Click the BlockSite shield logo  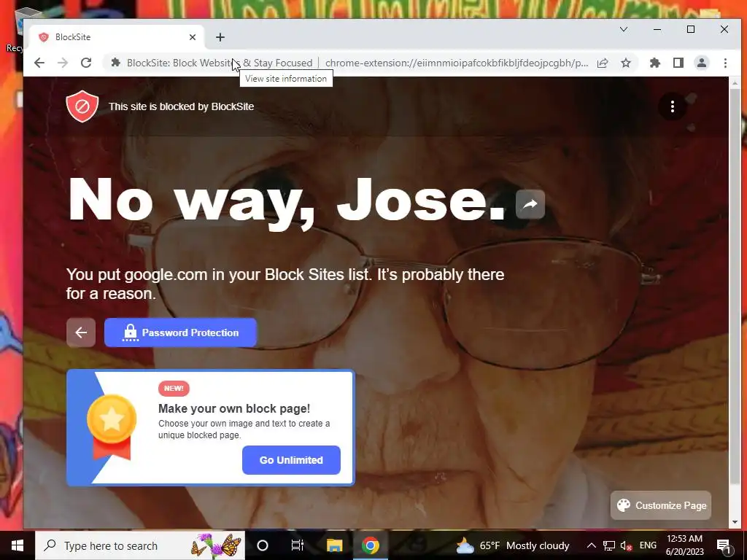click(82, 106)
